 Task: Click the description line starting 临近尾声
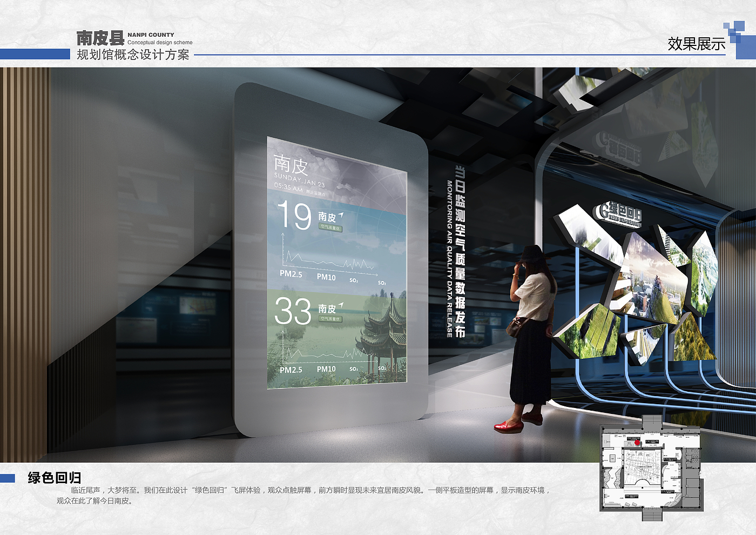pos(310,490)
